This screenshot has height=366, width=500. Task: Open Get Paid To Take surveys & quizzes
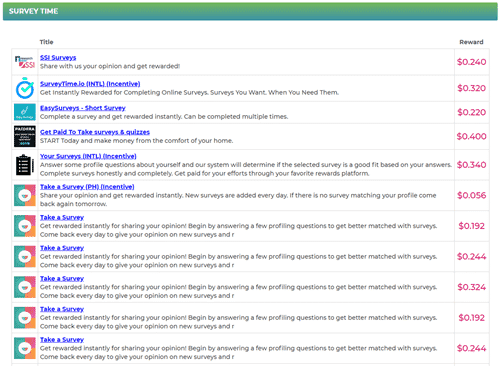[95, 132]
